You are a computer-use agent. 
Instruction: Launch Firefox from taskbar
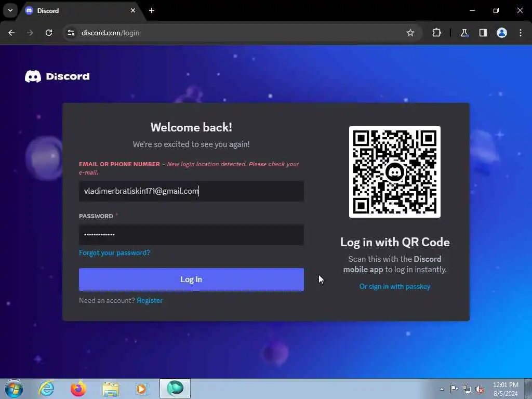[x=78, y=389]
